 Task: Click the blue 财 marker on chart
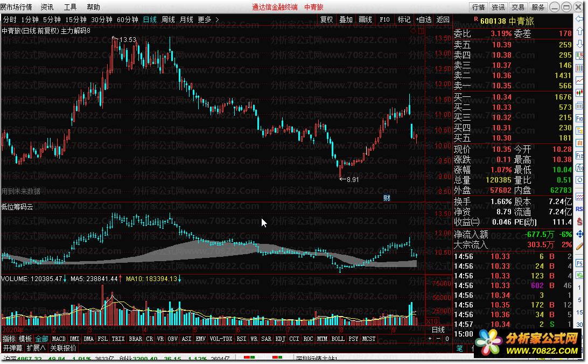387,198
